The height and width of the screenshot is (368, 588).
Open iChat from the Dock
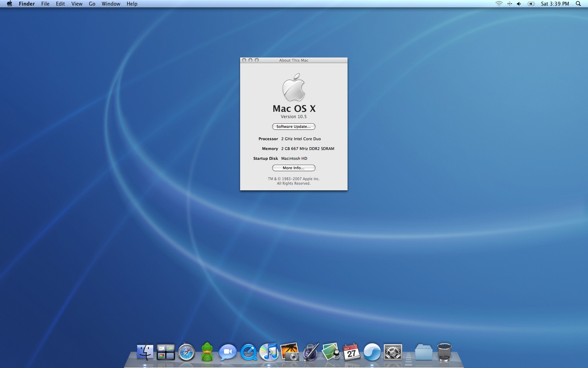click(x=228, y=353)
